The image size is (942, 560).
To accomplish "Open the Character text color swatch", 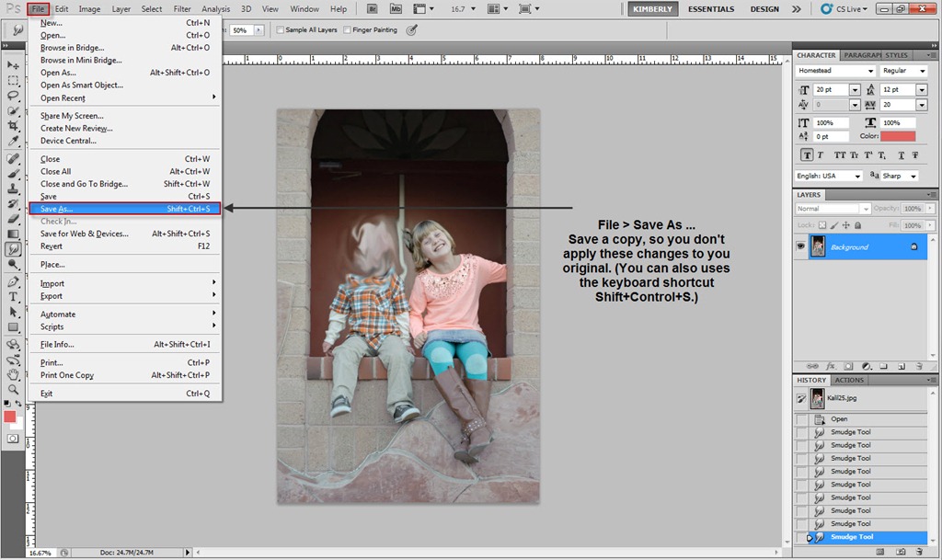I will click(897, 136).
